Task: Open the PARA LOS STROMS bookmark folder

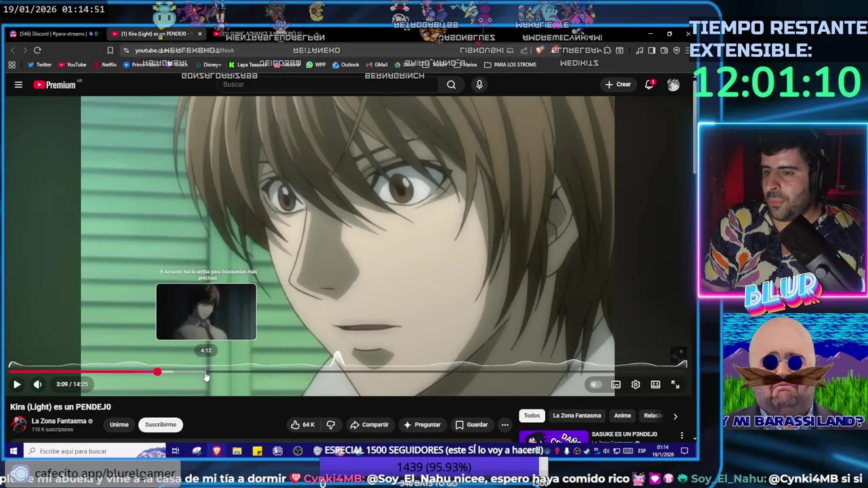Action: point(510,65)
